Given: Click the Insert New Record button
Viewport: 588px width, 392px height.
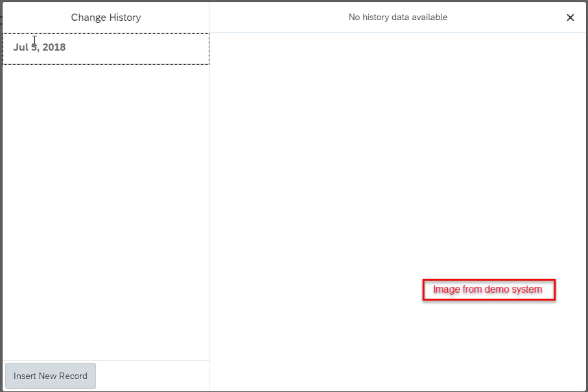Looking at the screenshot, I should [x=51, y=376].
